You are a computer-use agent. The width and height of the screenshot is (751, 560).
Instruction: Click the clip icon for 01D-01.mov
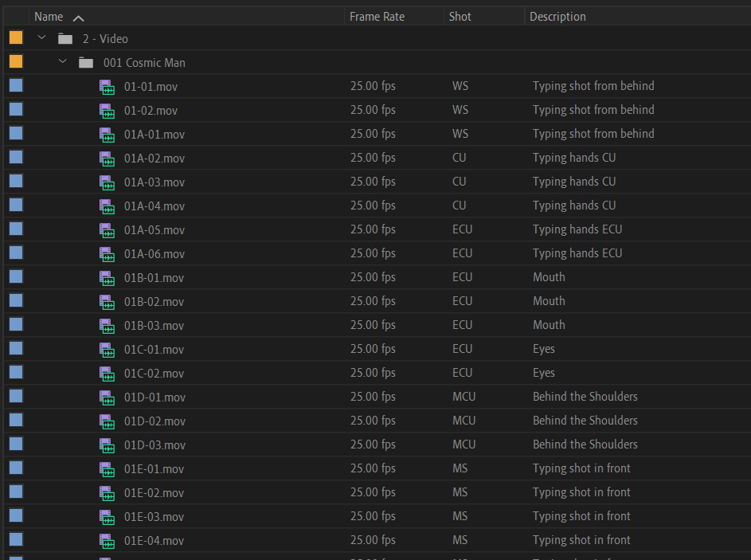click(107, 398)
